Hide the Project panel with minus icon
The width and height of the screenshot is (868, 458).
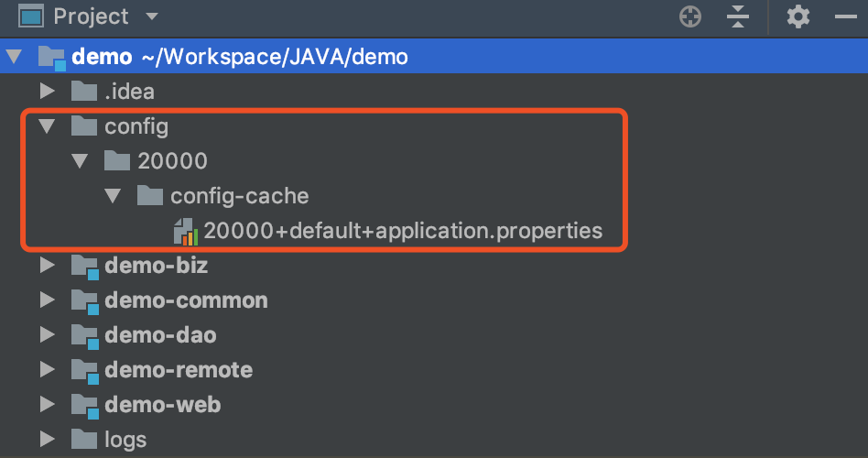846,16
